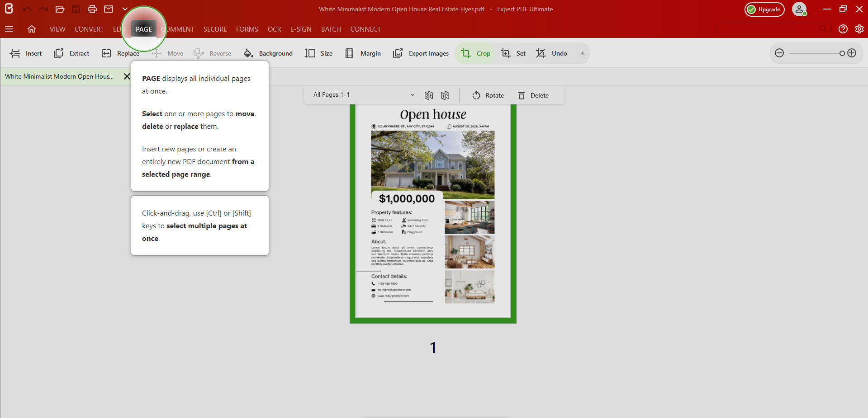Open the All Pages range dropdown
868x418 pixels.
click(362, 95)
